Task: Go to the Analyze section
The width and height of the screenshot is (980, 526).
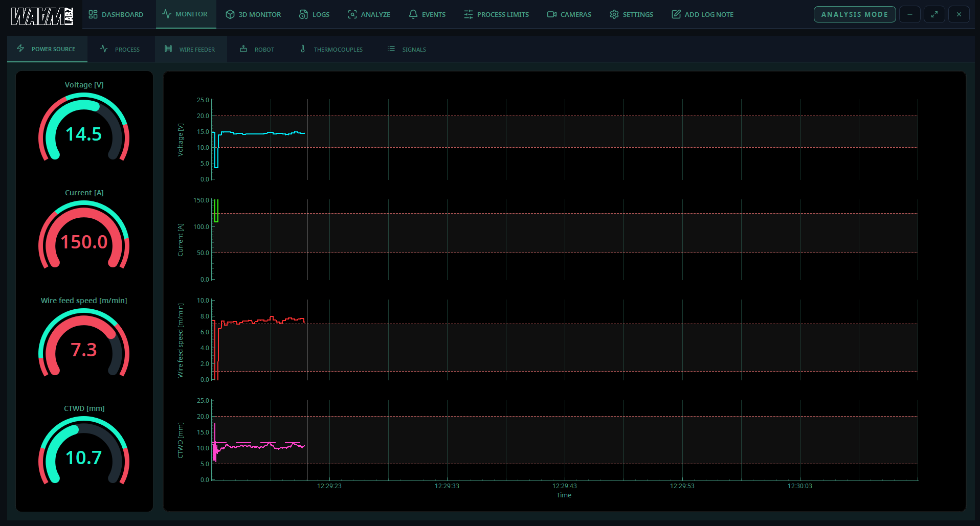Action: click(x=369, y=14)
